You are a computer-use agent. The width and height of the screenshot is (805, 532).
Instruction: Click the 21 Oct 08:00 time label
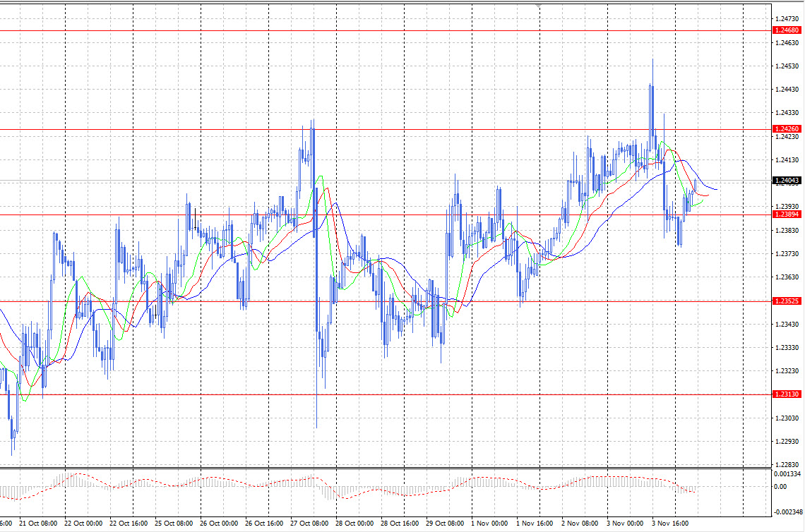(38, 524)
